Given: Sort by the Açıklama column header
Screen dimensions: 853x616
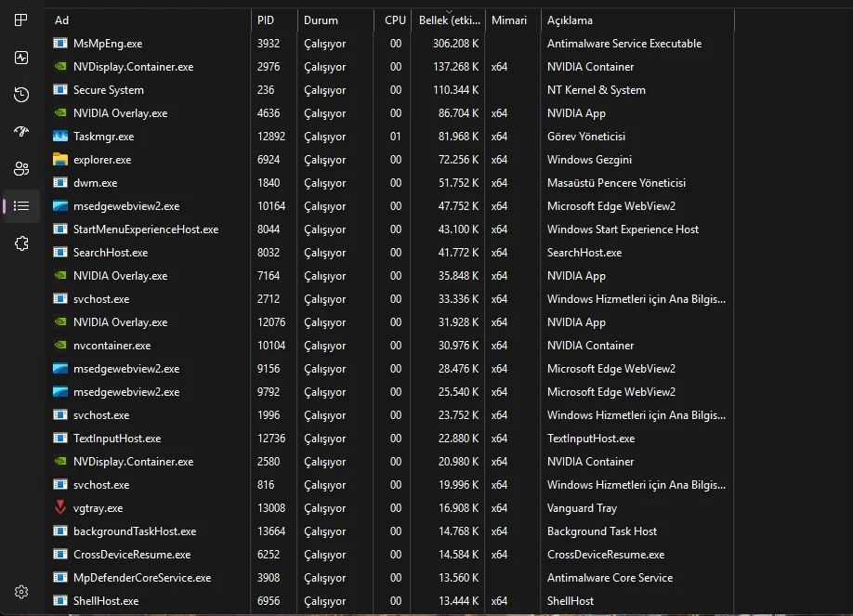Looking at the screenshot, I should (x=637, y=20).
